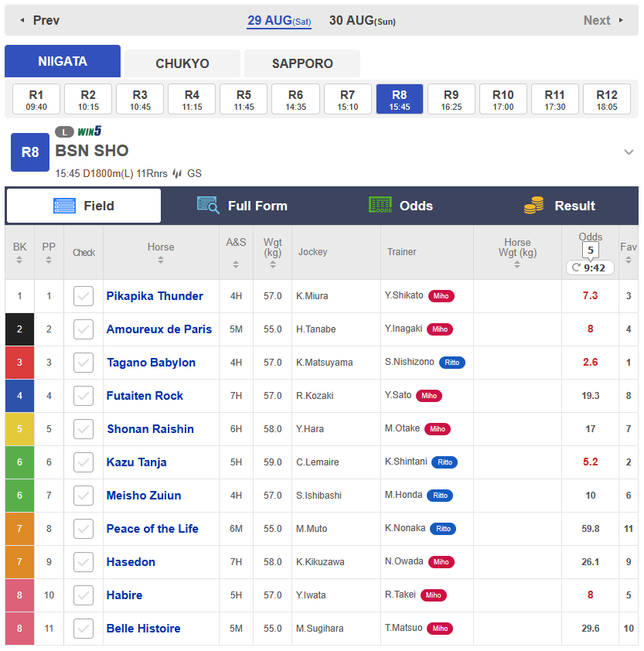Click Miho badge next to Y.Inagaki

tap(440, 329)
